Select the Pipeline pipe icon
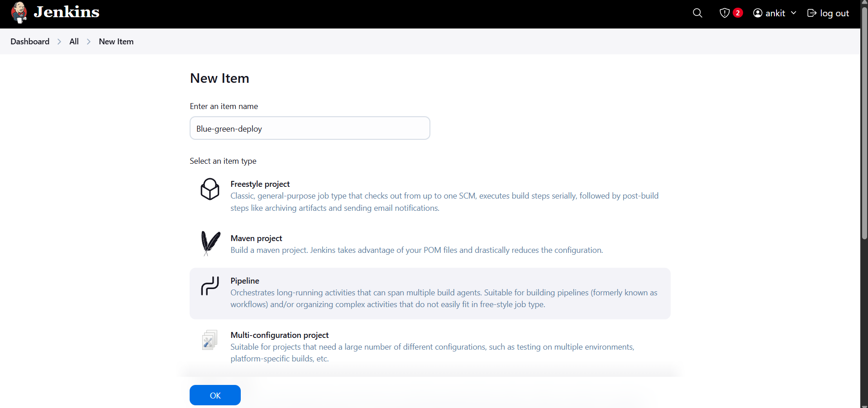868x408 pixels. click(x=210, y=286)
